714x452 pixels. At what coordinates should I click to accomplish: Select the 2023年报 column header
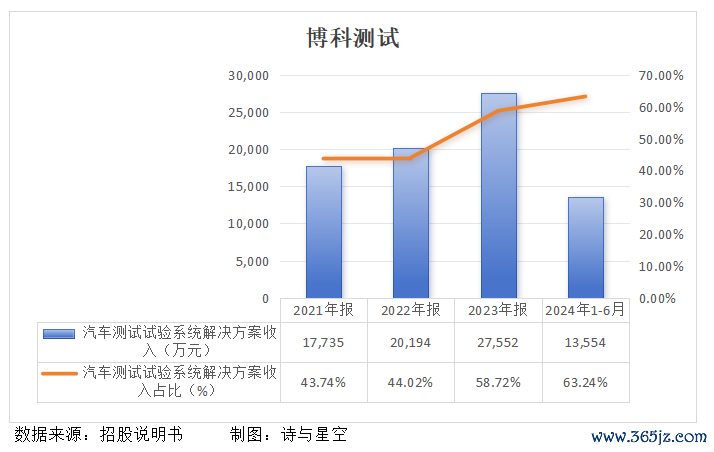click(x=498, y=310)
